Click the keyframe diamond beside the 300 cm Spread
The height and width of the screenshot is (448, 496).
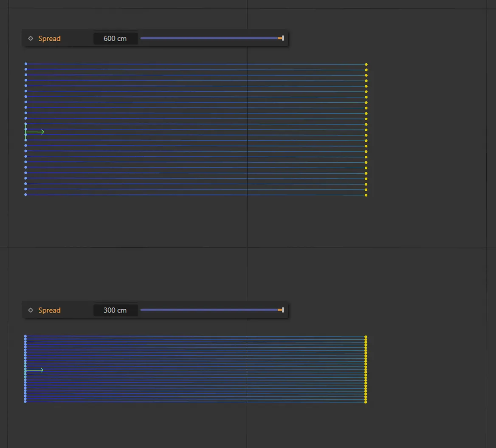pos(31,310)
